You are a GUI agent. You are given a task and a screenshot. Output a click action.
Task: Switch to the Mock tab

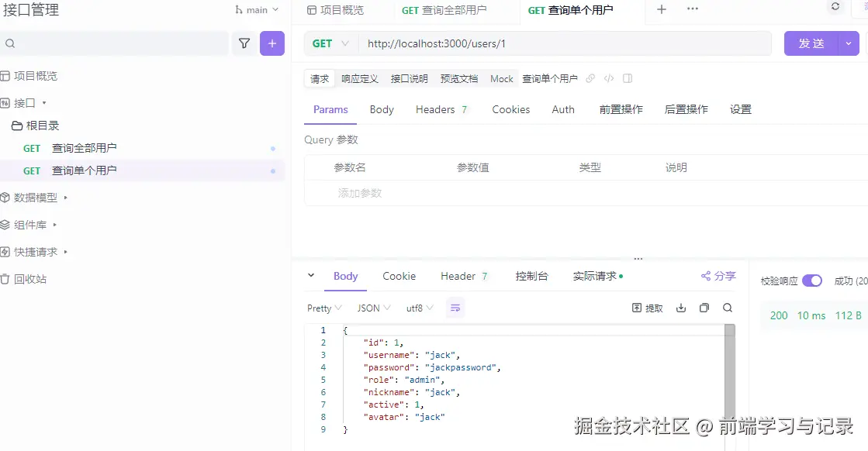[x=502, y=79]
